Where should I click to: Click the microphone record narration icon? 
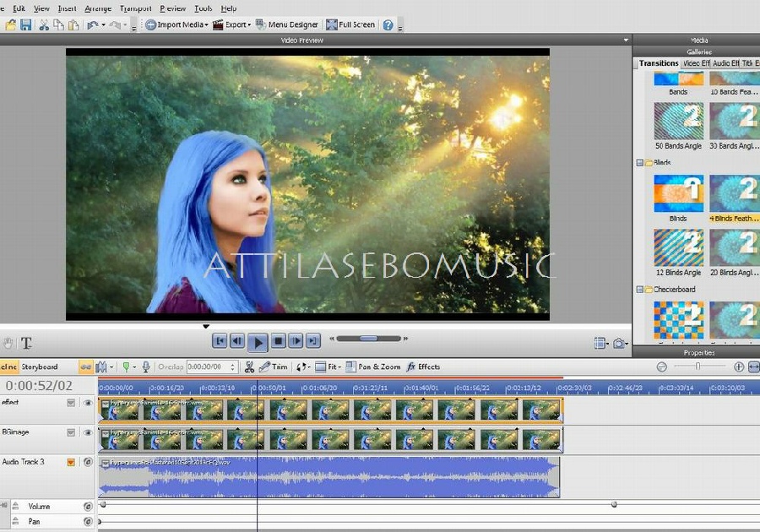146,366
